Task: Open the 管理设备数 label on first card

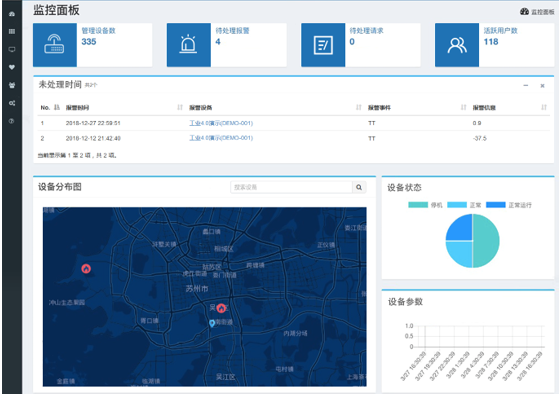Action: [x=99, y=31]
